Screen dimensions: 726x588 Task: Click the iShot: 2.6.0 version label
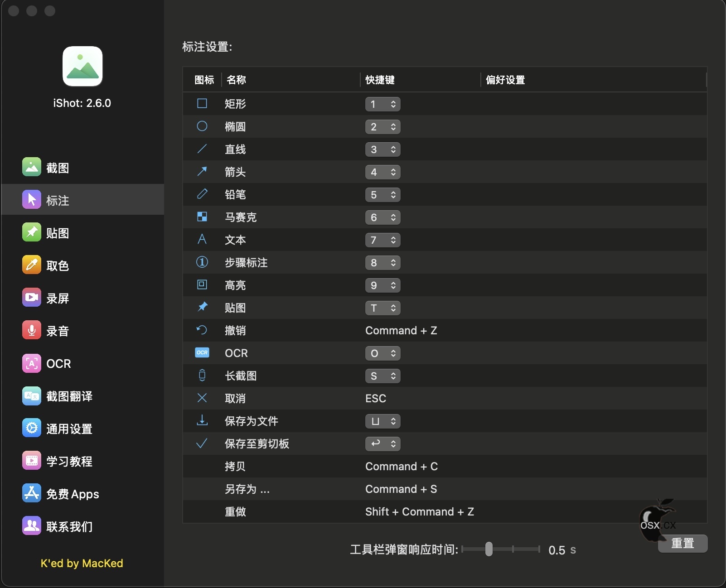pos(82,103)
